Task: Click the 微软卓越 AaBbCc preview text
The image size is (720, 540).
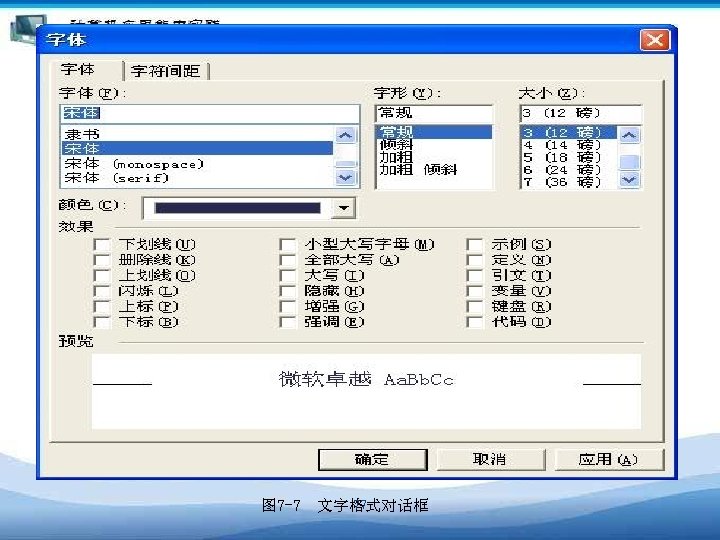Action: (x=366, y=380)
